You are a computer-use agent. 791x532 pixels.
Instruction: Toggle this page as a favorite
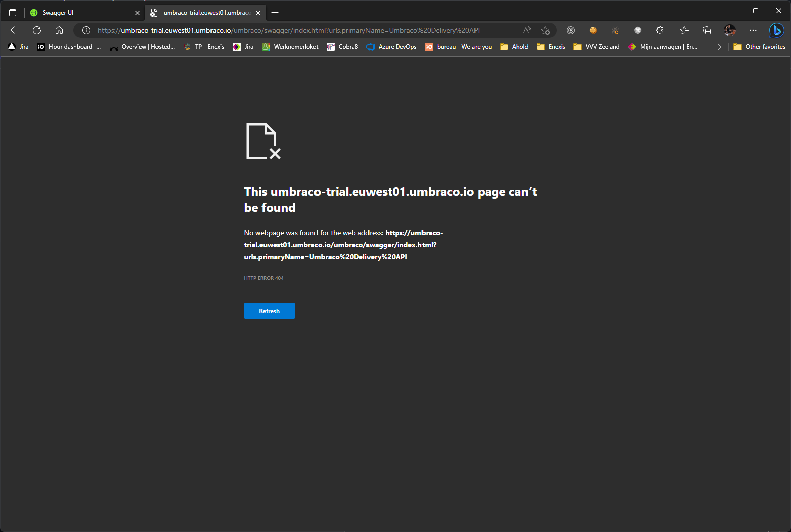pyautogui.click(x=545, y=30)
